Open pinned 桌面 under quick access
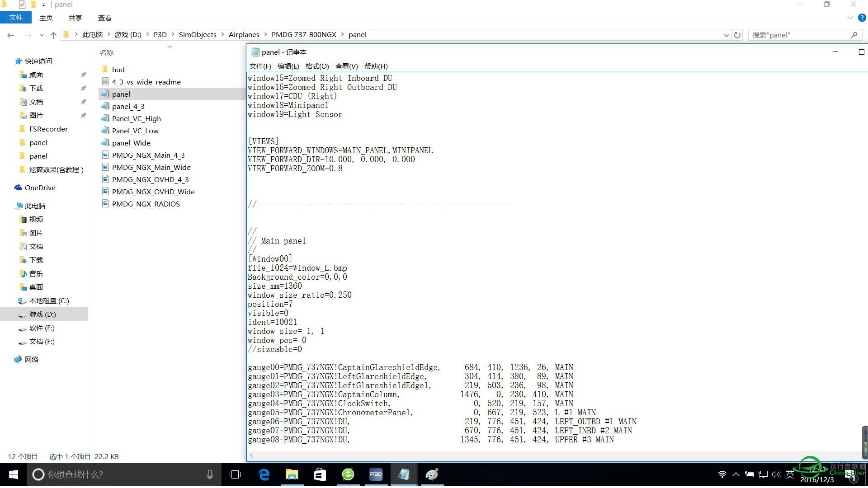Screen dimensions: 868x488 [36, 75]
